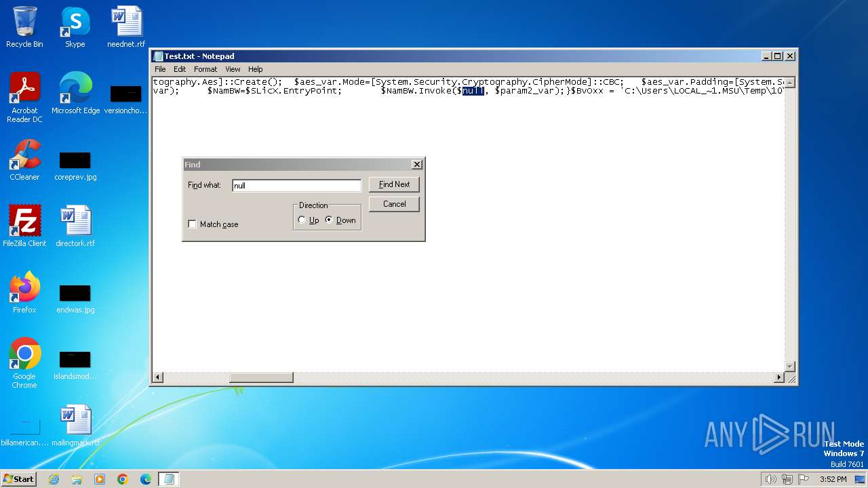Open the media player taskbar icon
This screenshot has width=868, height=488.
tap(100, 479)
